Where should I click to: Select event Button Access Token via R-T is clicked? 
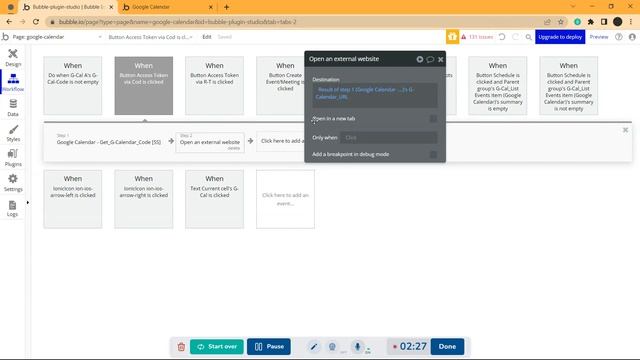(x=214, y=86)
